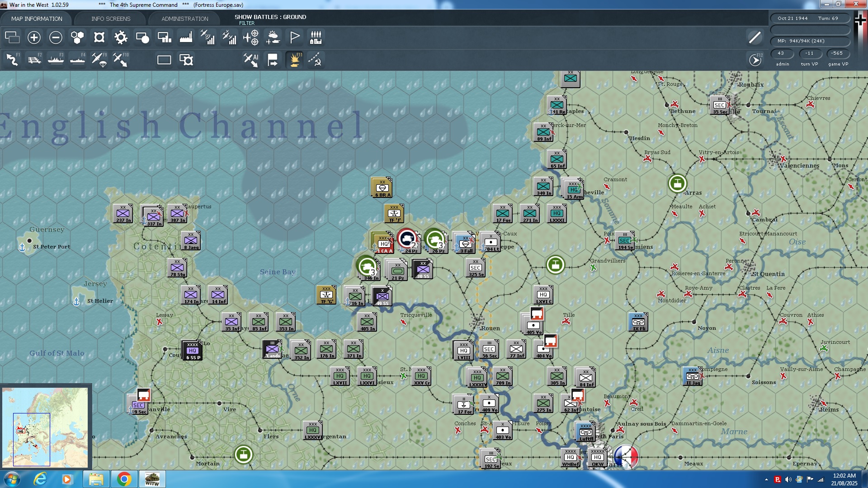Image resolution: width=868 pixels, height=488 pixels.
Task: Select F2 rail movement mode icon
Action: 34,60
